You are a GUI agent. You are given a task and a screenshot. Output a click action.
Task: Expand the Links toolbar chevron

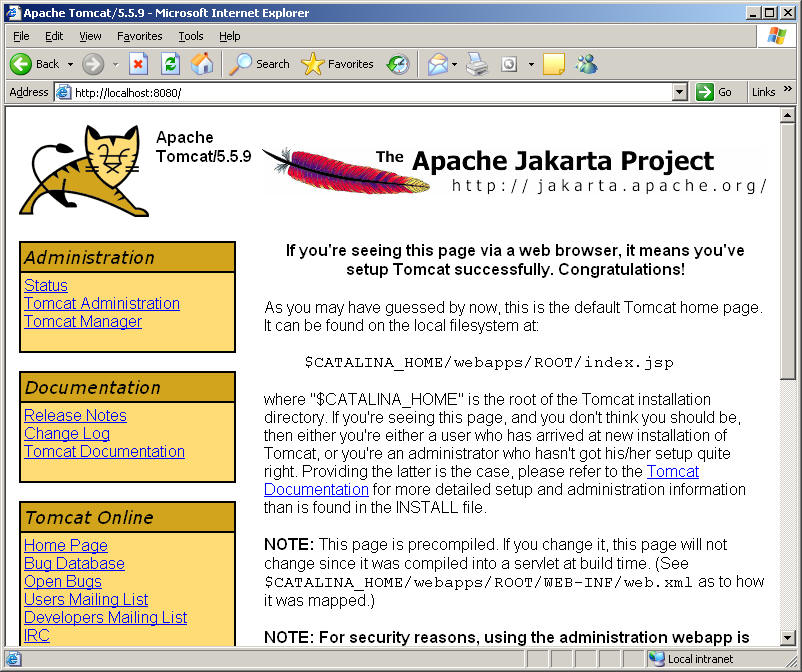[x=788, y=88]
